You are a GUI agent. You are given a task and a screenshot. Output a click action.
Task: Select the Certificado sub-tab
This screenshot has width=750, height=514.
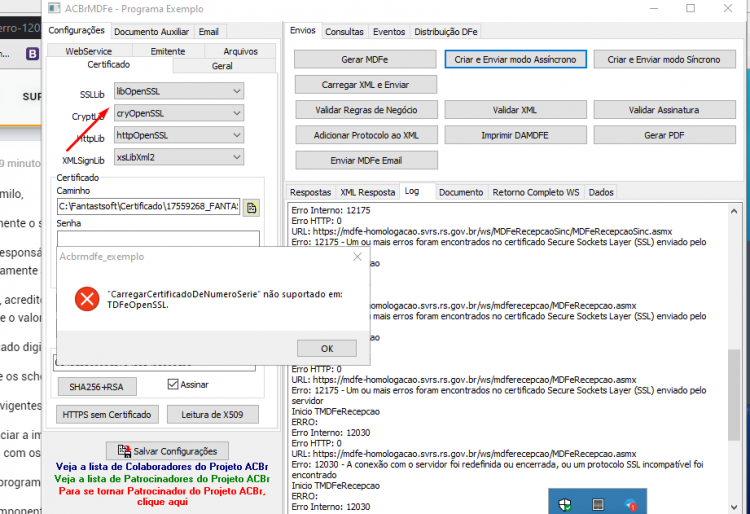tap(109, 65)
